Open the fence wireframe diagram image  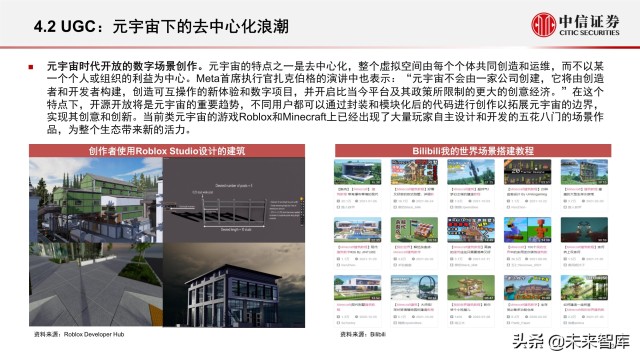(234, 200)
